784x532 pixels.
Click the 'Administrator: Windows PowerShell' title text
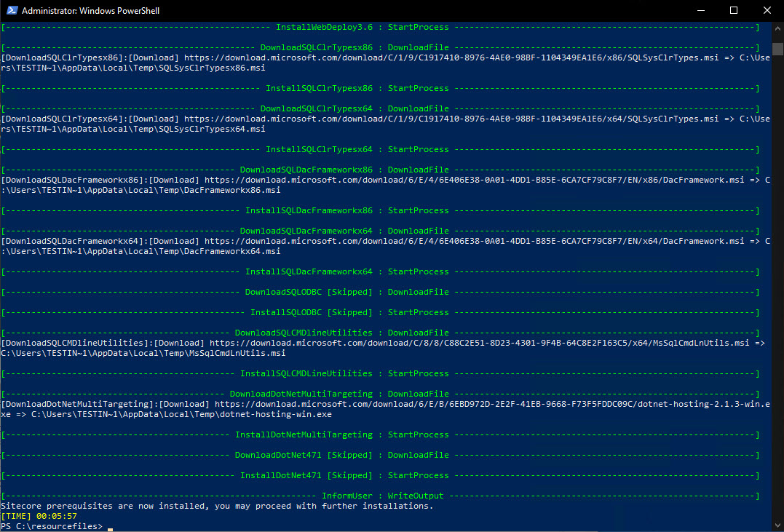[x=90, y=10]
